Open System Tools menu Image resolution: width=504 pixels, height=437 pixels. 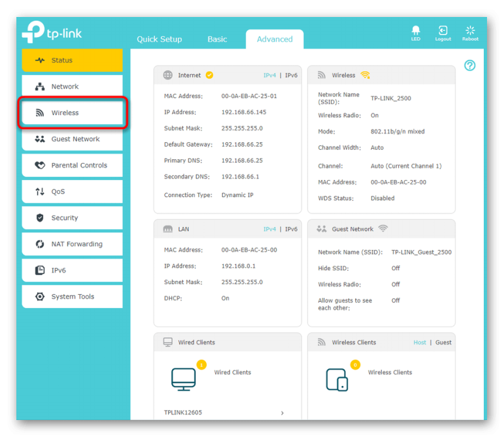(72, 297)
